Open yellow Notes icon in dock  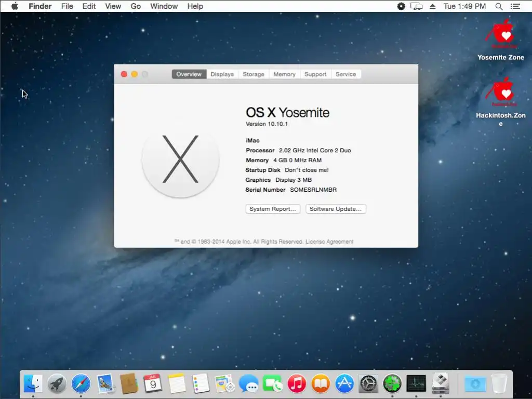click(177, 383)
